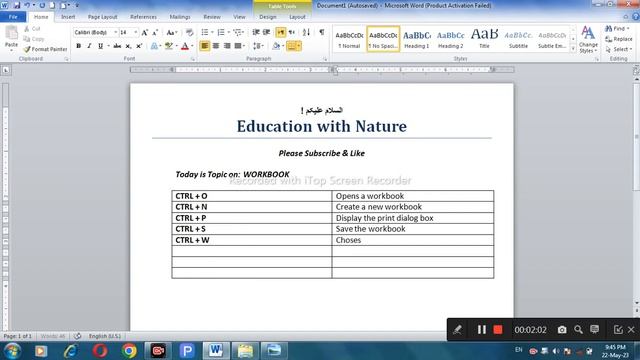Open Opera browser from the taskbar
The height and width of the screenshot is (360, 640).
pos(100,351)
